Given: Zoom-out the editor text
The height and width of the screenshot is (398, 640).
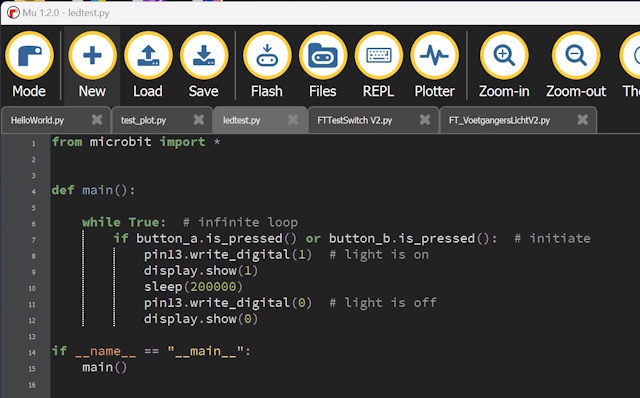Looking at the screenshot, I should point(576,64).
